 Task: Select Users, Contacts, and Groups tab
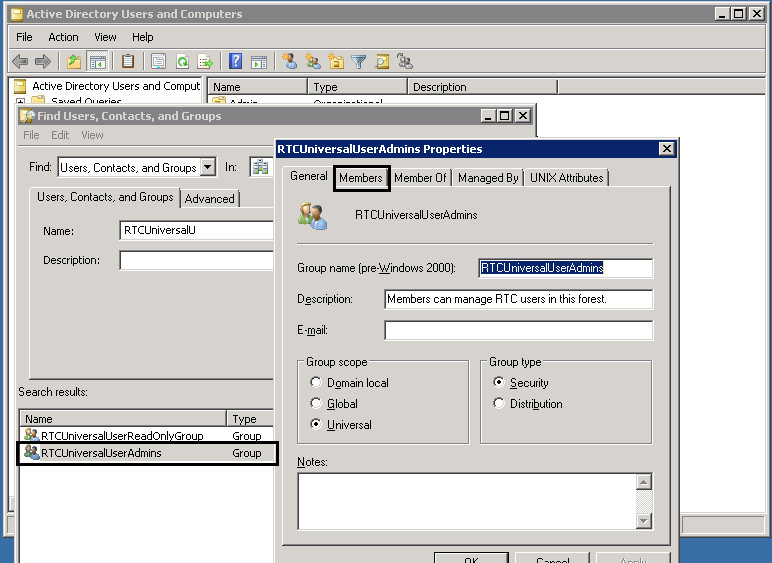[105, 197]
